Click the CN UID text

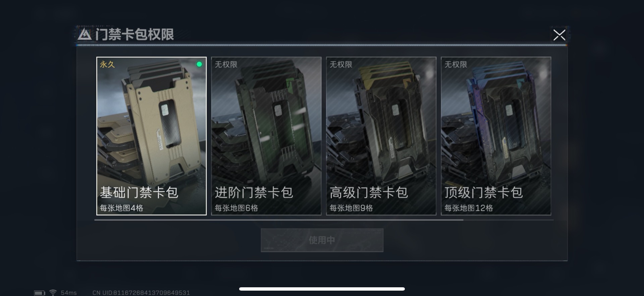pos(141,293)
